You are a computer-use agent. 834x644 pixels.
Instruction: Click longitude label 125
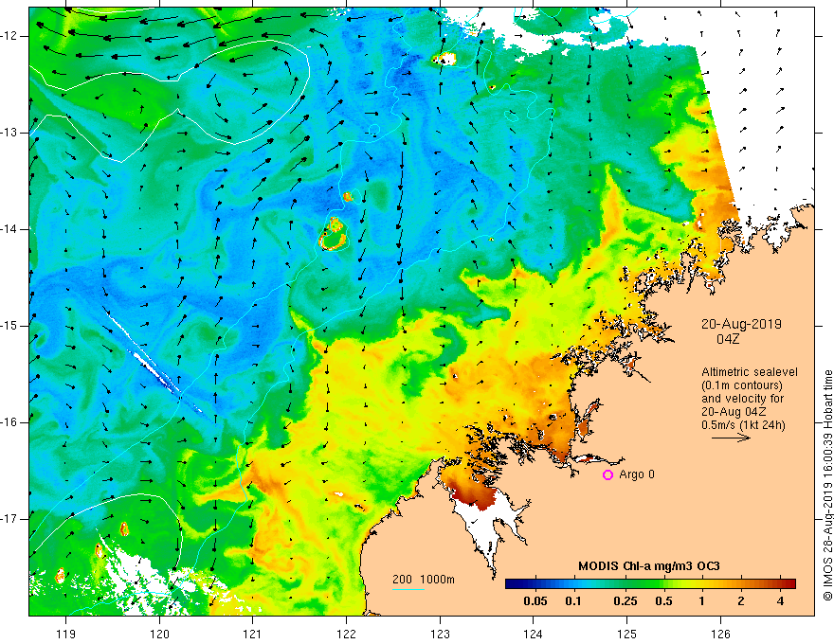click(x=627, y=634)
